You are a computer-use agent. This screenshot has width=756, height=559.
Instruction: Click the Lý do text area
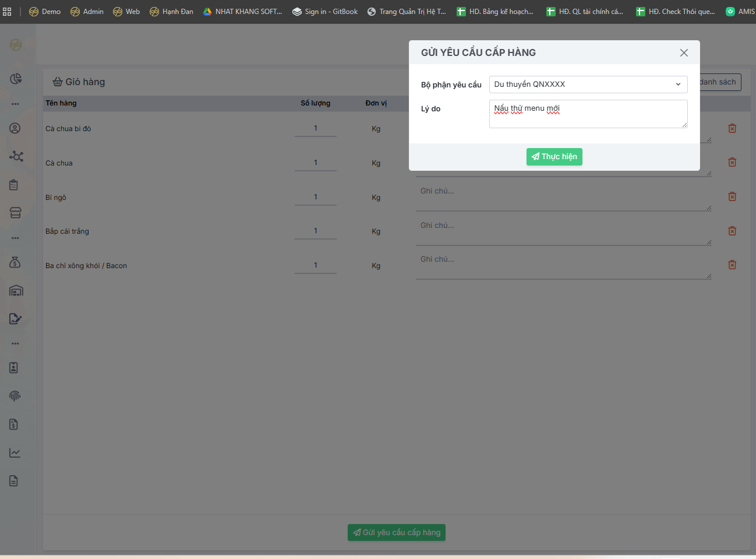(x=588, y=114)
